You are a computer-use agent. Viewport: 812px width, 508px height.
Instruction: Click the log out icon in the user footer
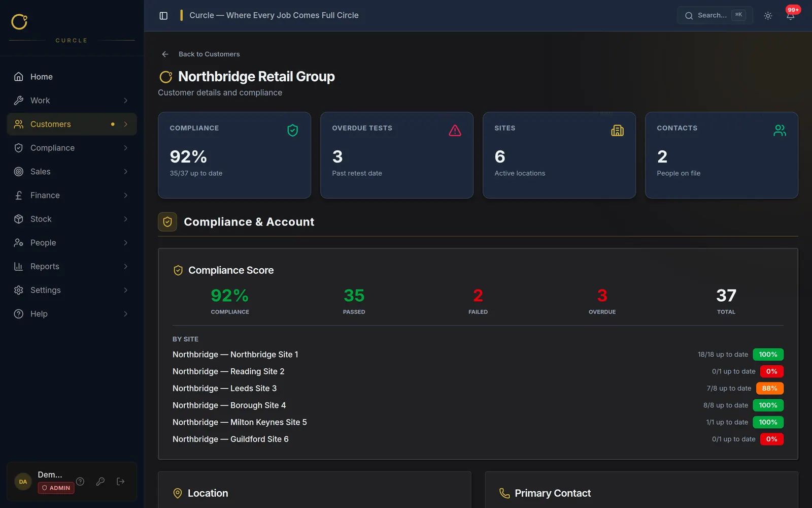(x=121, y=481)
